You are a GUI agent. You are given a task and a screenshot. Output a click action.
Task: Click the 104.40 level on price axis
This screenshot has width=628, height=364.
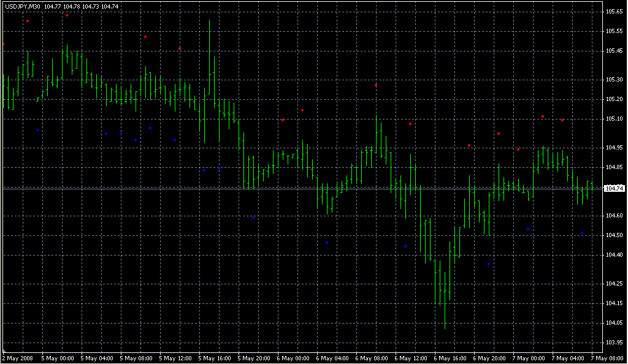click(614, 254)
